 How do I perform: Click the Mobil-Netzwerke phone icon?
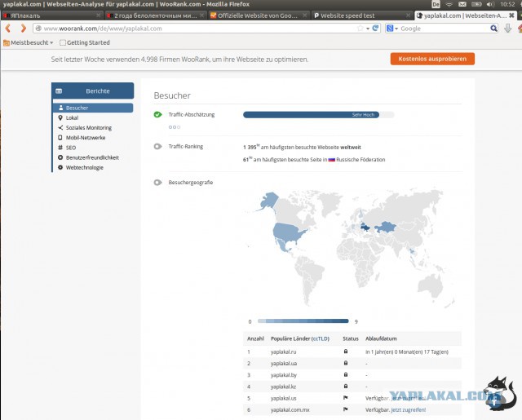coord(60,138)
